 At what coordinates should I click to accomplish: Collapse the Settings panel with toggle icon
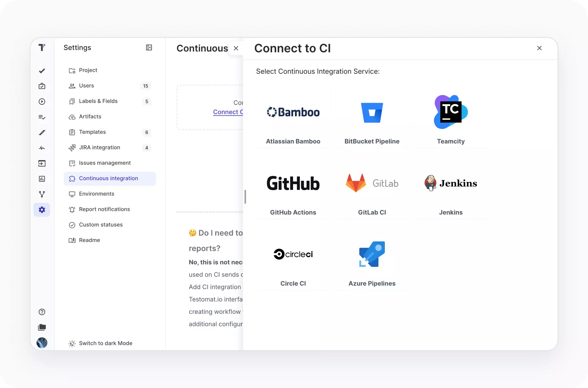(149, 47)
